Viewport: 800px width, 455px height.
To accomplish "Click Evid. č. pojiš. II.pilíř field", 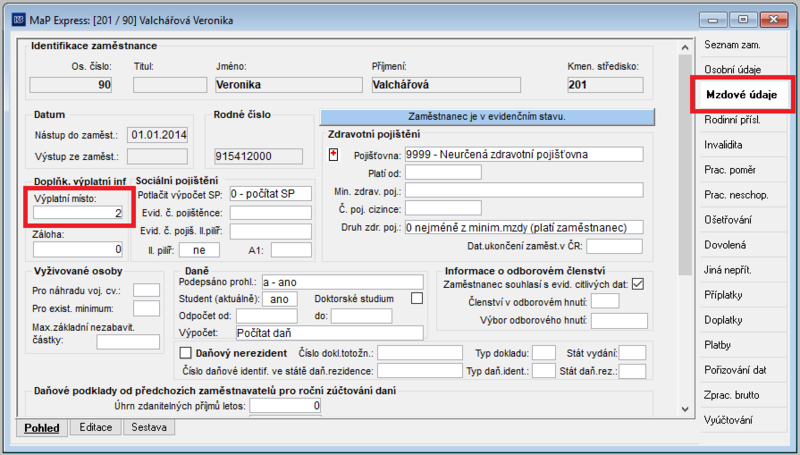I will (x=270, y=231).
